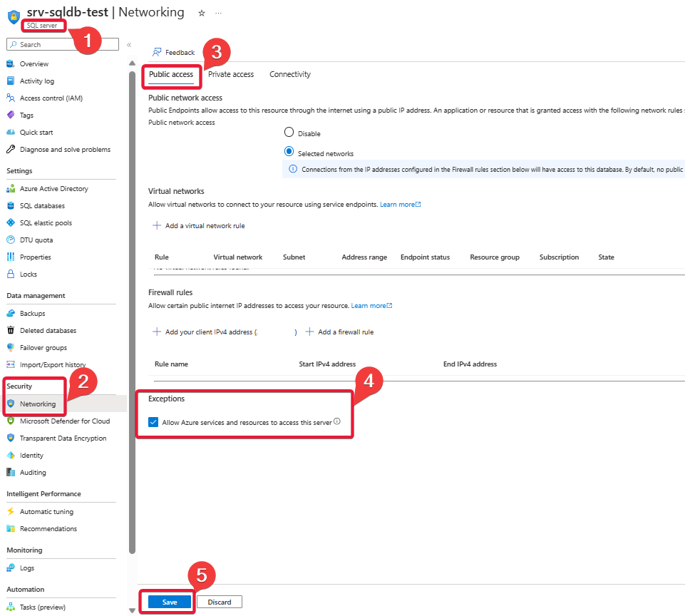Click Add your client IPv4 address
The image size is (685, 616).
[224, 332]
